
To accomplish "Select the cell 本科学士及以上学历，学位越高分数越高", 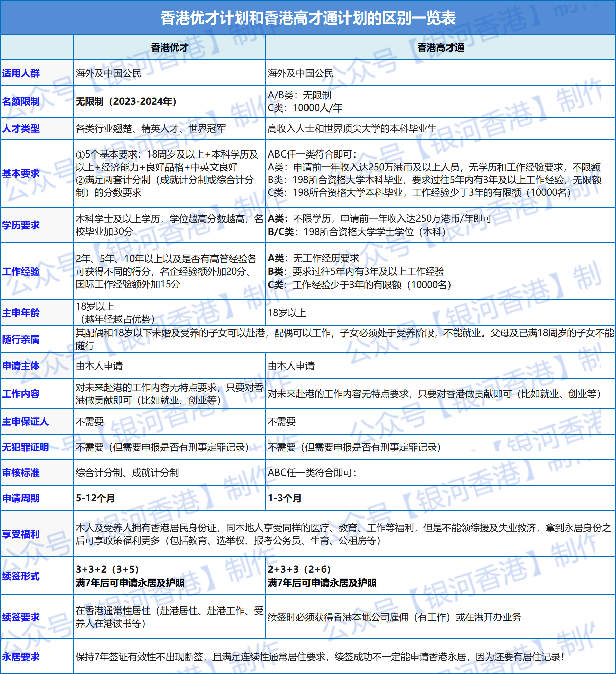I will pos(169,225).
